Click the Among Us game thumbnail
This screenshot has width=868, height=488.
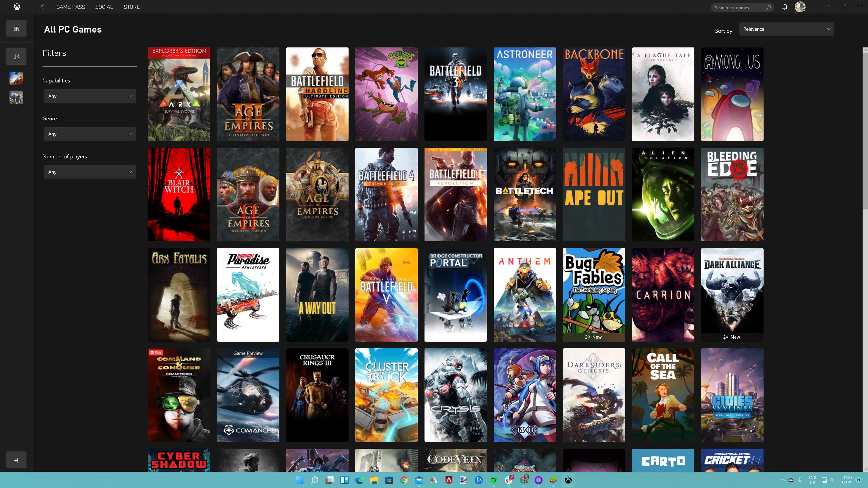732,94
